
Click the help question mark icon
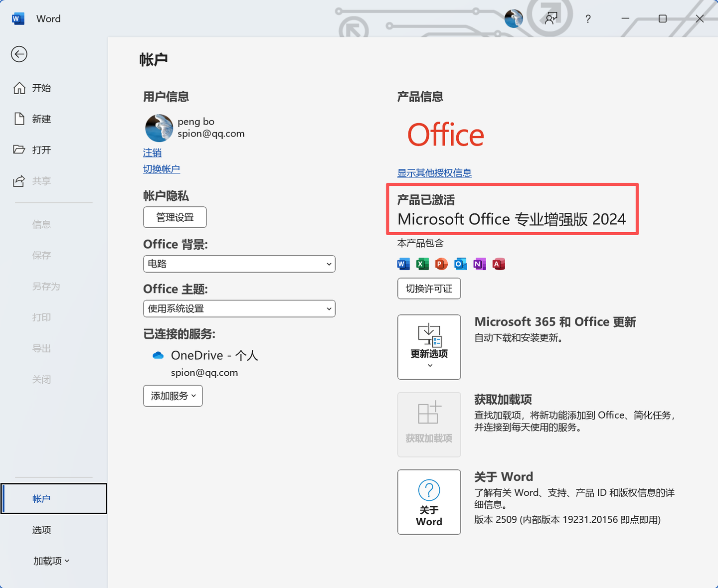click(x=588, y=18)
